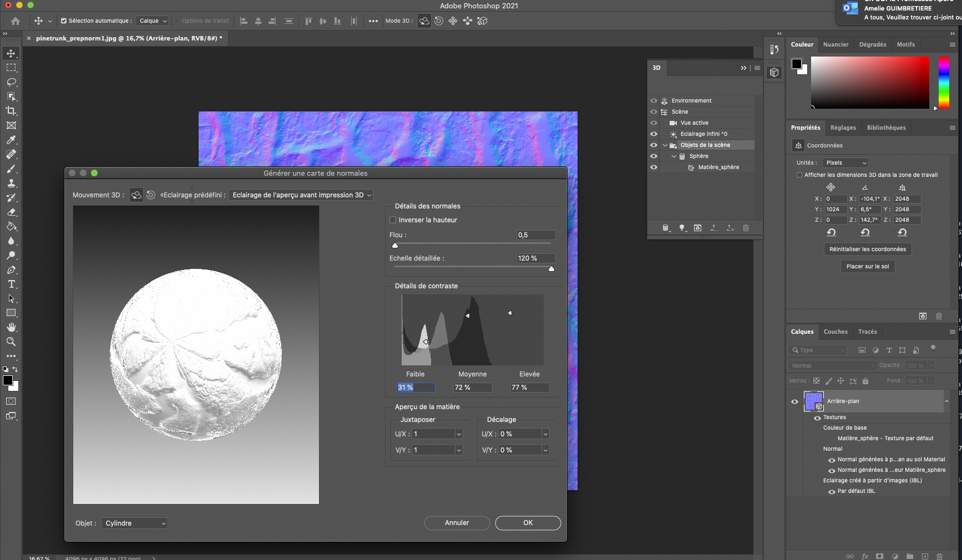Select the Horizontal Type tool
962x560 pixels.
click(11, 284)
